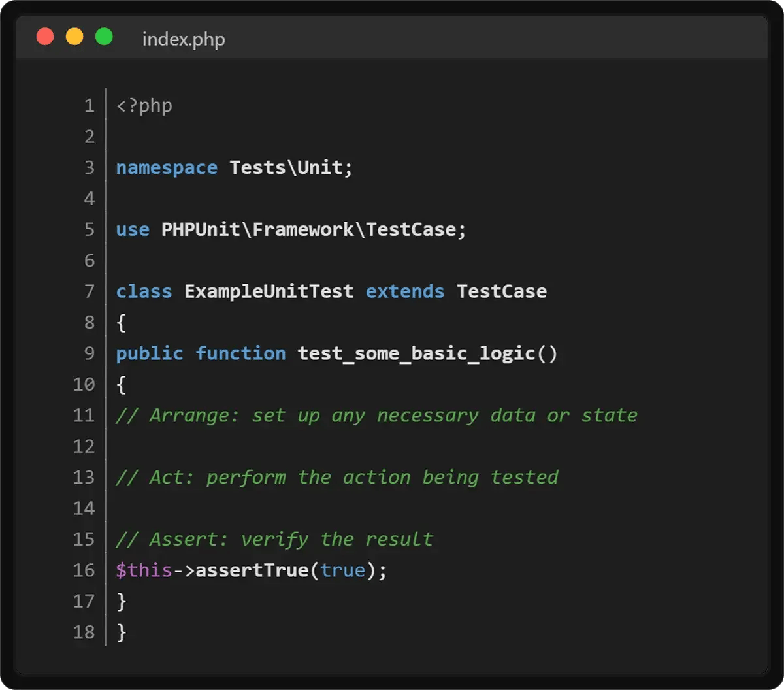Click 'PHPUnit\Framework\TestCase;' on line 5
784x690 pixels.
click(314, 229)
